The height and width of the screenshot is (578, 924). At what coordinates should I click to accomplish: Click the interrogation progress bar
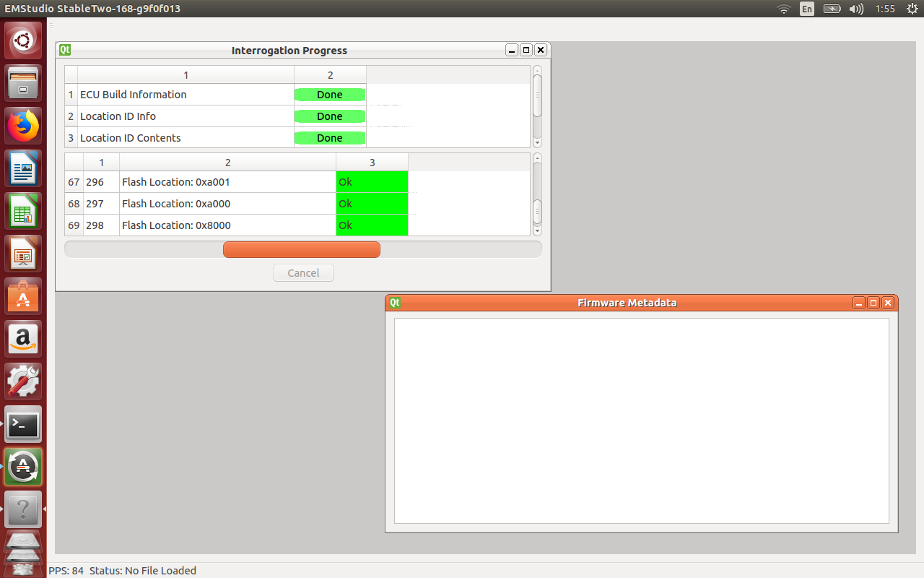coord(302,249)
